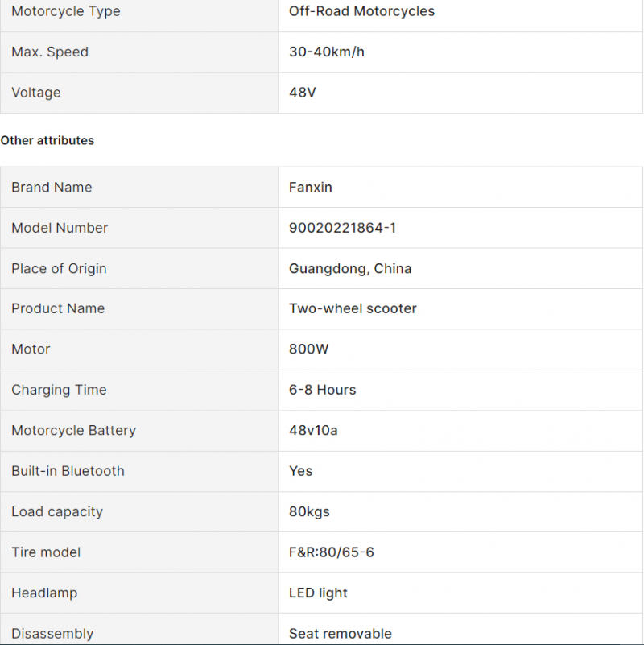Select the Fanxin brand name value
This screenshot has width=644, height=645.
coord(311,187)
